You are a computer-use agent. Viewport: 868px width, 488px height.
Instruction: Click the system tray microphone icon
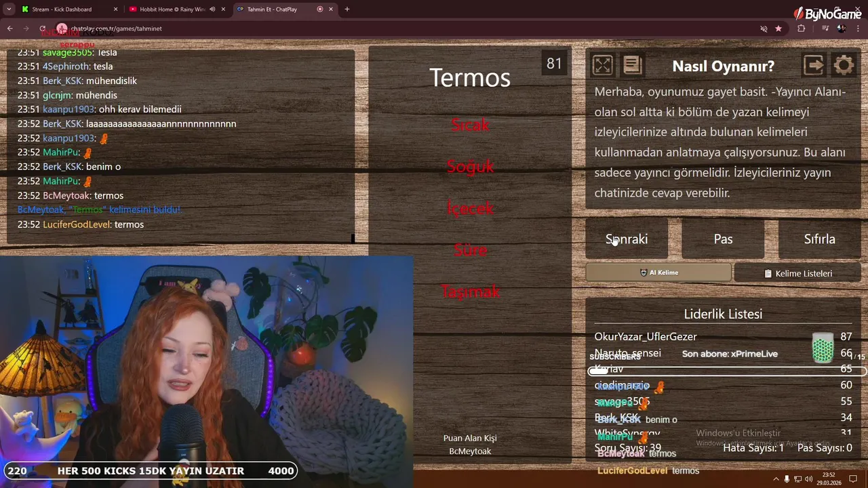pos(787,479)
